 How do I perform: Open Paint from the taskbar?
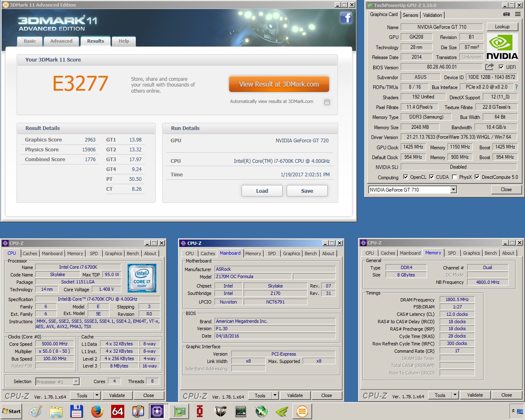[x=35, y=411]
